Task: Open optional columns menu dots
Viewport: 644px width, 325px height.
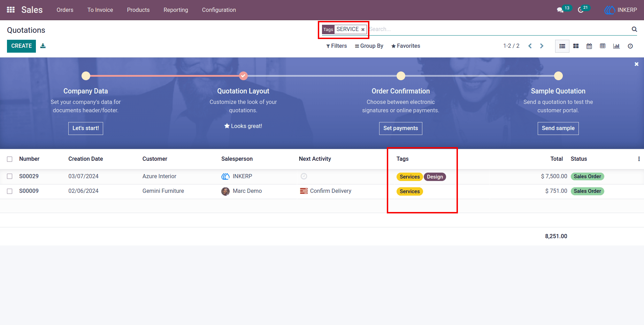Action: pos(639,159)
